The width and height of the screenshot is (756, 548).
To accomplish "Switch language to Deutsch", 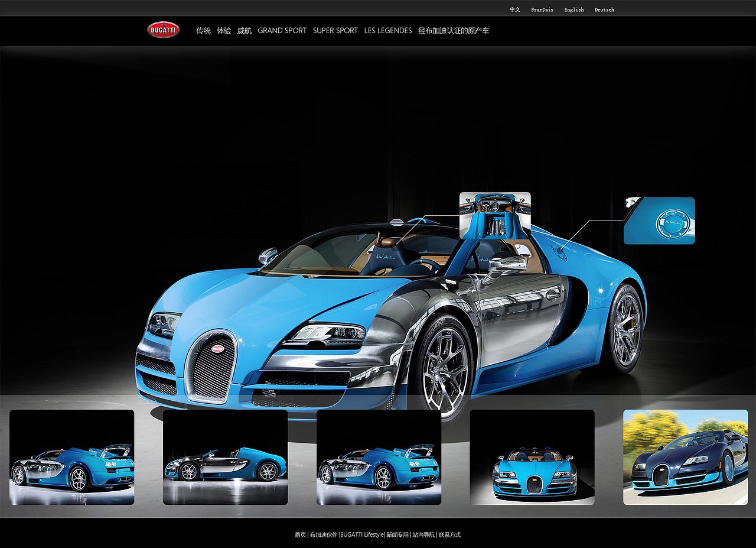I will [604, 9].
